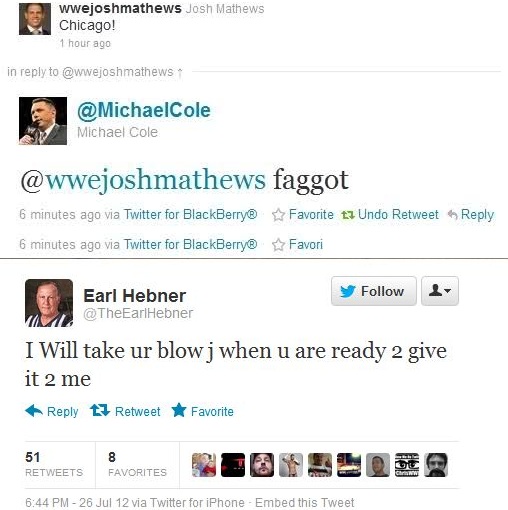Open Embed this Tweet
Screen dimensions: 508x510
(x=305, y=503)
